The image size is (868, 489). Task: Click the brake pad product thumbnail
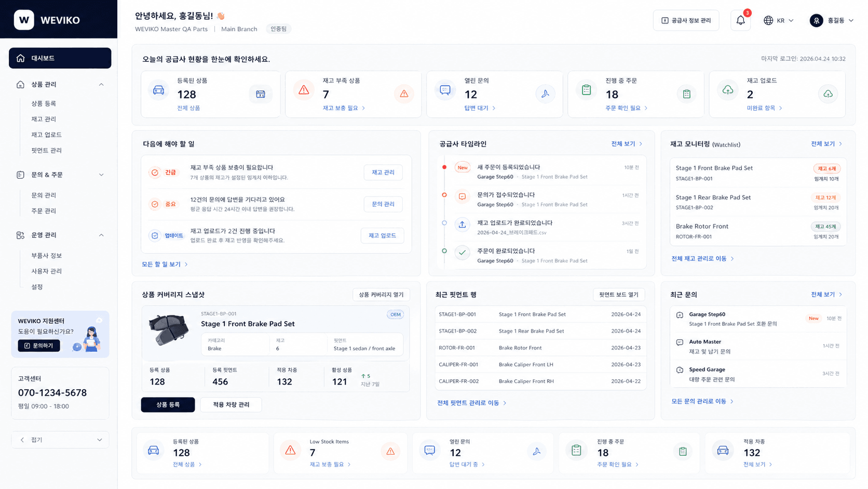click(x=169, y=330)
